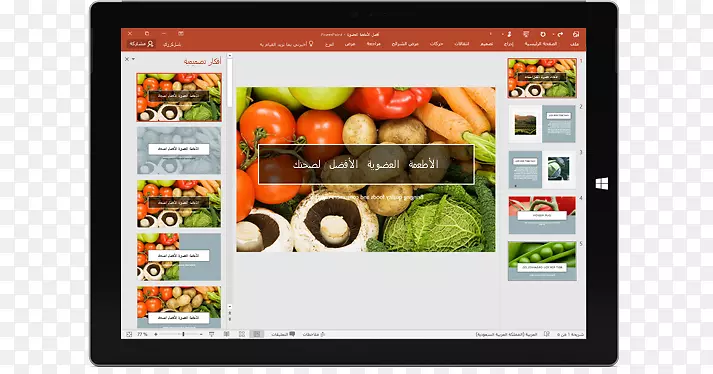The image size is (713, 374).
Task: Select slide 5 thumbnail with green peas
Action: click(542, 261)
